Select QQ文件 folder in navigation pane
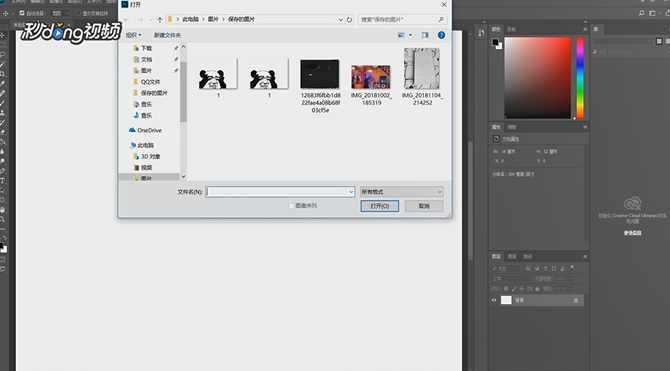 147,82
